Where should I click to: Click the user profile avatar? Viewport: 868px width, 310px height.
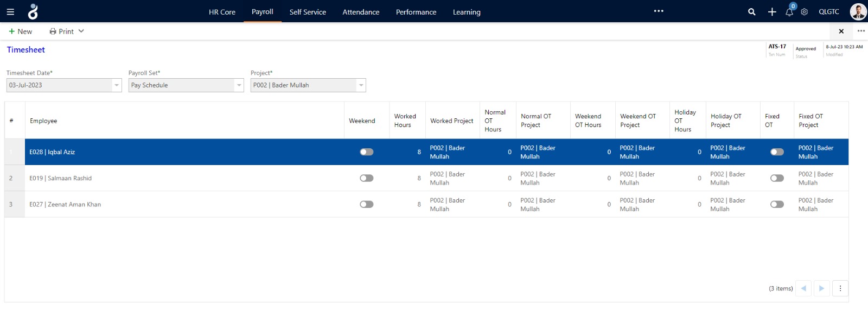[x=858, y=11]
